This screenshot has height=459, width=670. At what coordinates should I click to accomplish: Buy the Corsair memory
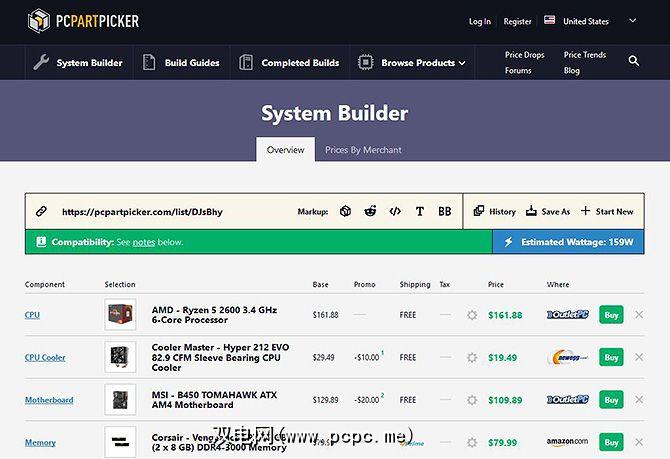tap(611, 442)
